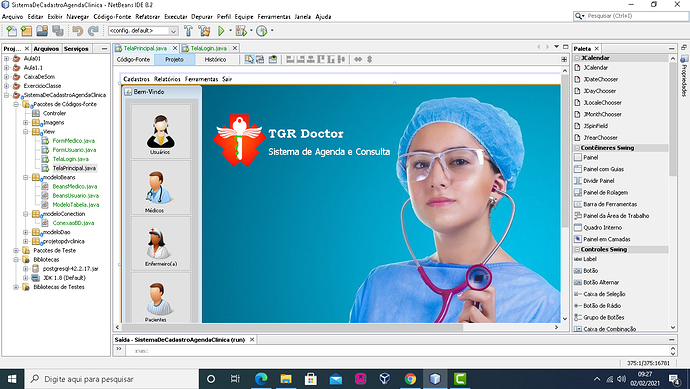Switch to the TelaLogin.java tab

tap(209, 48)
